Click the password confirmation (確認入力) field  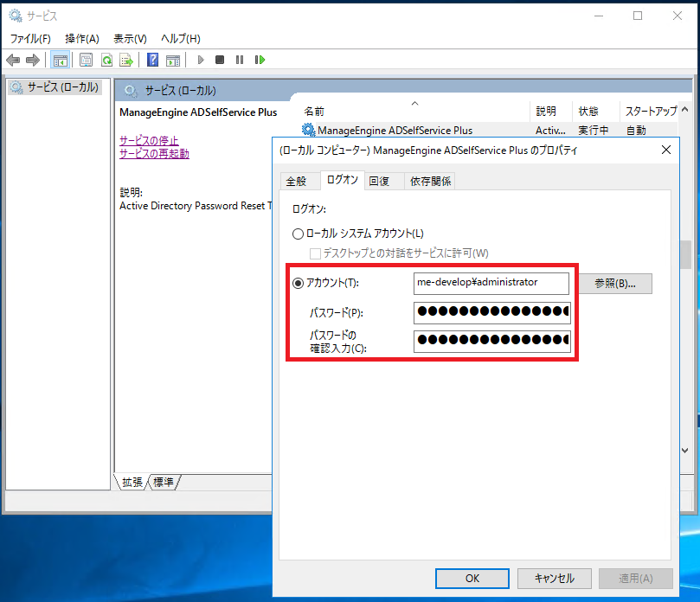pyautogui.click(x=492, y=342)
